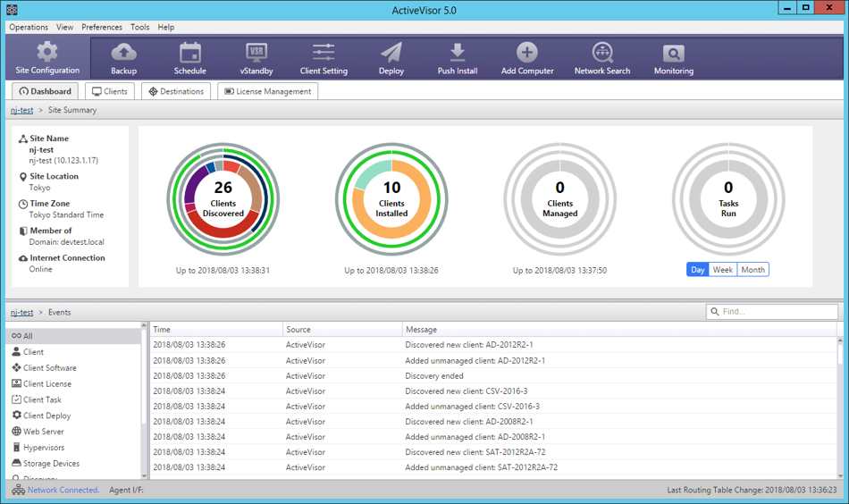Sort events by Time column header

tap(216, 329)
